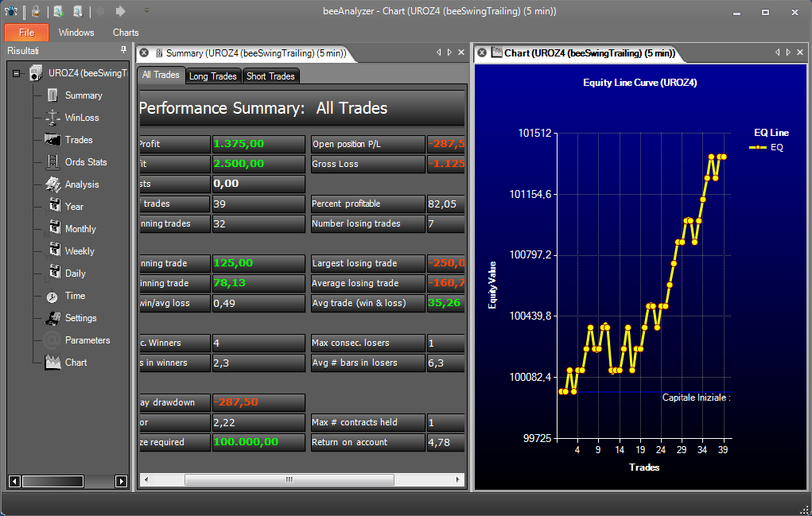Open the Charts menu
Viewport: 812px width, 516px height.
[126, 33]
